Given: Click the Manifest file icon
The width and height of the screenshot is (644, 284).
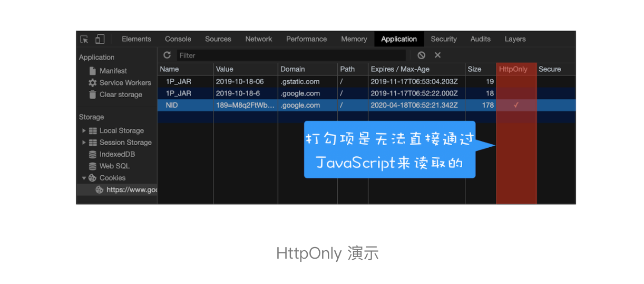Looking at the screenshot, I should coord(93,71).
